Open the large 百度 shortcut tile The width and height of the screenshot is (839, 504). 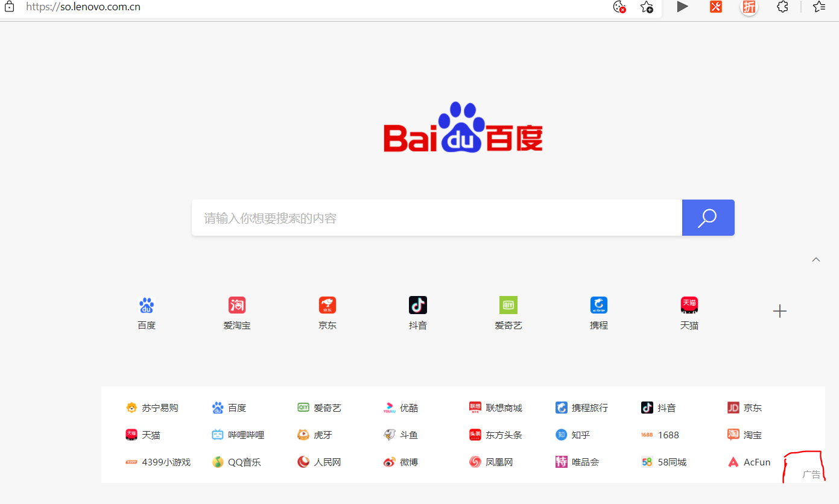147,313
